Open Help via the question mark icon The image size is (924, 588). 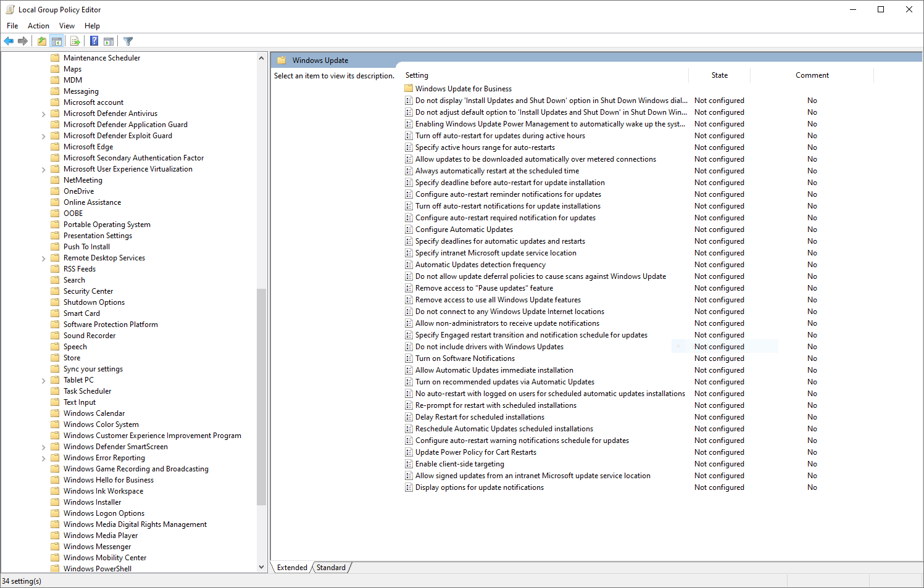click(94, 41)
